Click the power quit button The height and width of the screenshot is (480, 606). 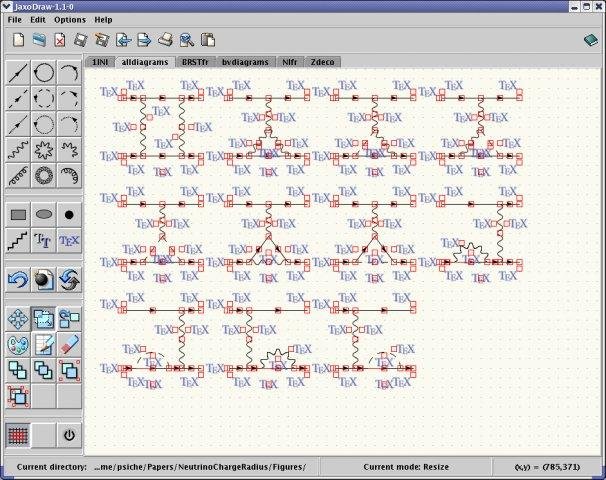(x=69, y=435)
